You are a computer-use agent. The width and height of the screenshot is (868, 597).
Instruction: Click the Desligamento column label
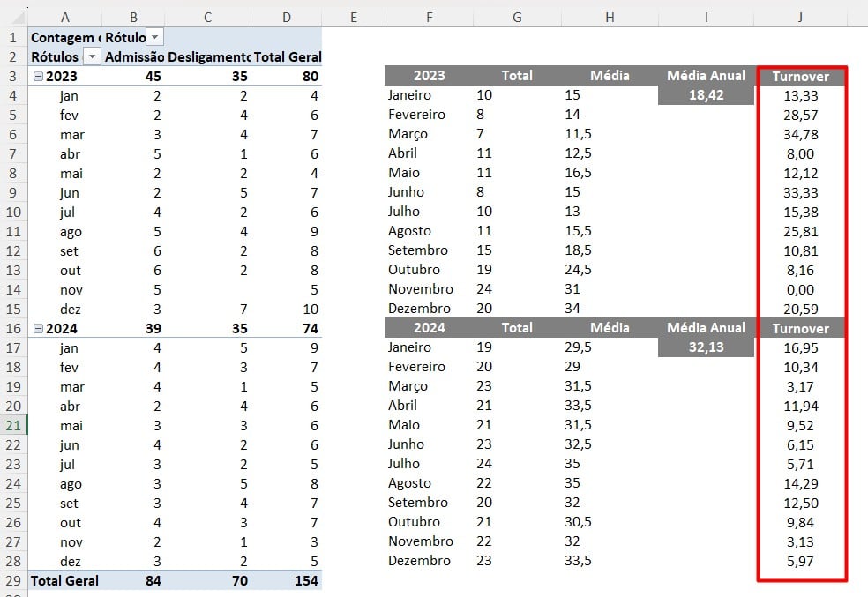209,56
